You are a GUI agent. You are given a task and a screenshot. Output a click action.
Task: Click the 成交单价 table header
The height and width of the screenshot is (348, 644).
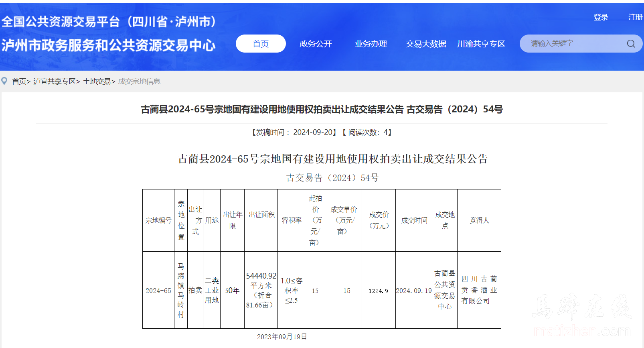[x=344, y=220]
